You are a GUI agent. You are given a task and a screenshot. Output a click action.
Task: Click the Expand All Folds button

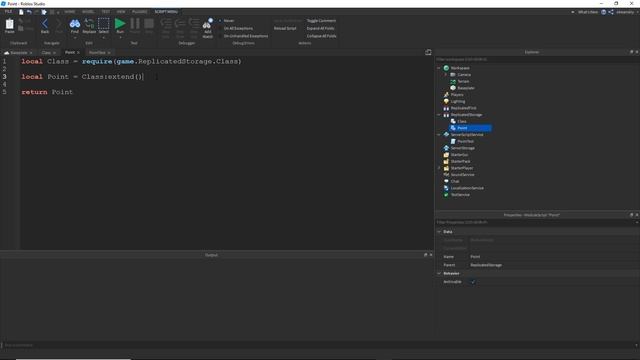click(320, 28)
